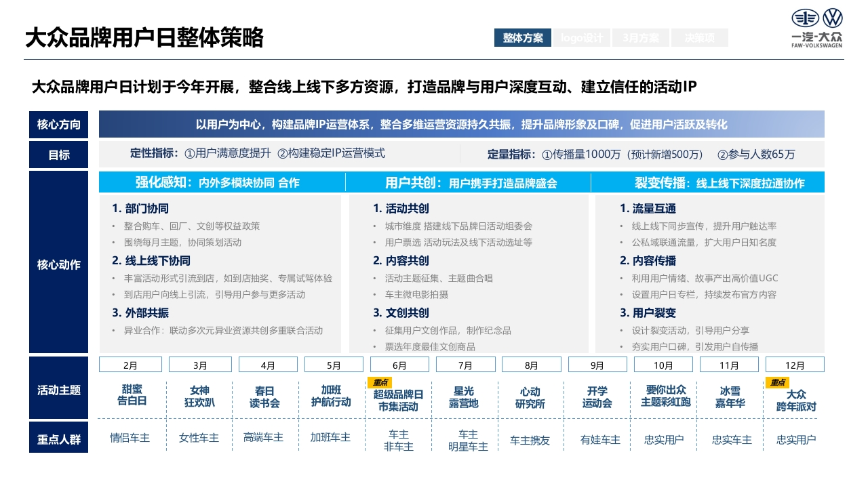Select the 6月 month box
This screenshot has height=488, width=868.
click(x=400, y=365)
